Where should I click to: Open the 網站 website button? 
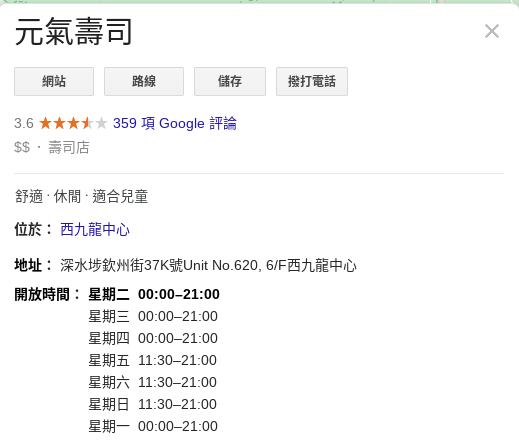(x=54, y=82)
